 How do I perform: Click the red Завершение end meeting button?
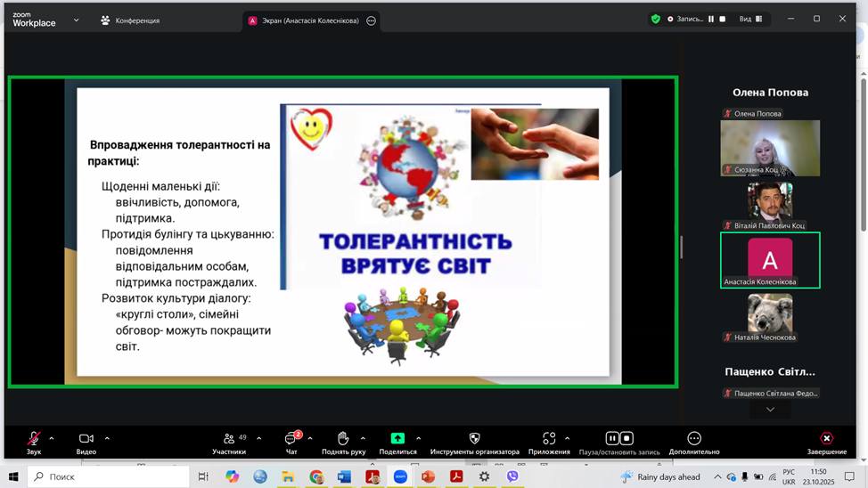pos(826,439)
